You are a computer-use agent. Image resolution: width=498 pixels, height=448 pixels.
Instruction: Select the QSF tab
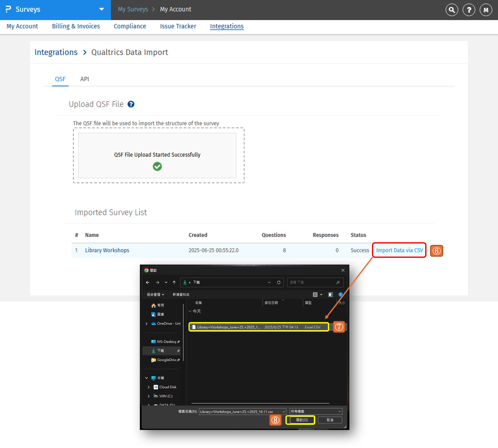point(60,79)
